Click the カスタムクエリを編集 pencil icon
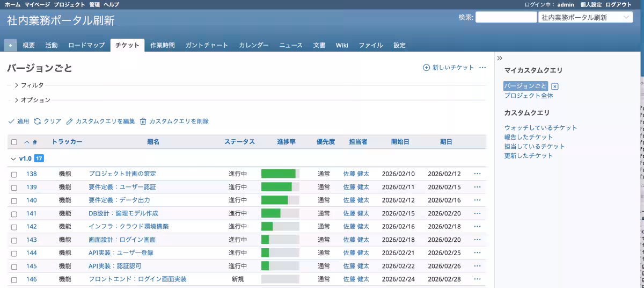The width and height of the screenshot is (644, 288). click(70, 121)
